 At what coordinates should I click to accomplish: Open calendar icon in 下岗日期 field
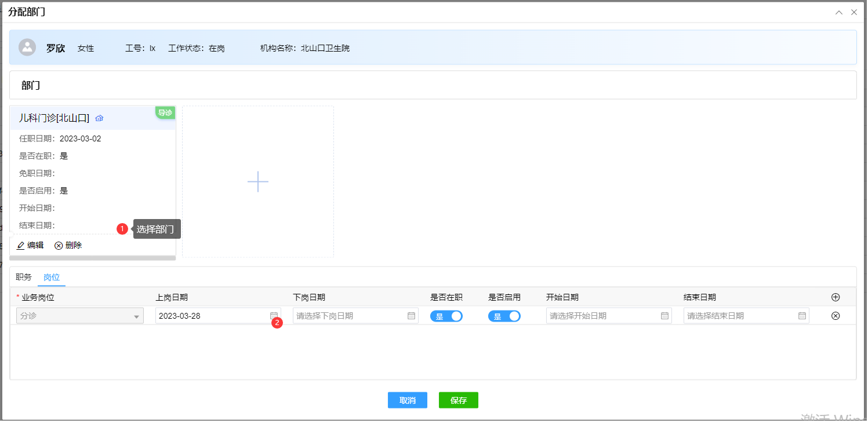click(x=411, y=316)
